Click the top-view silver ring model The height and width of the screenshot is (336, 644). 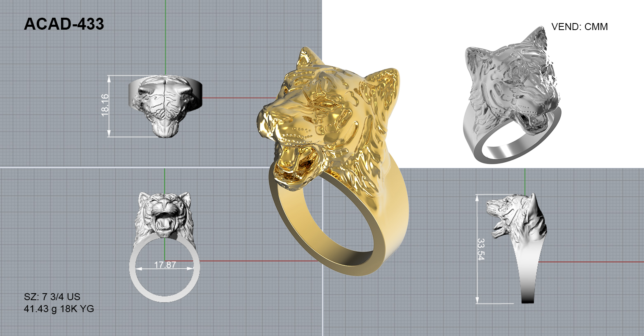click(x=165, y=105)
